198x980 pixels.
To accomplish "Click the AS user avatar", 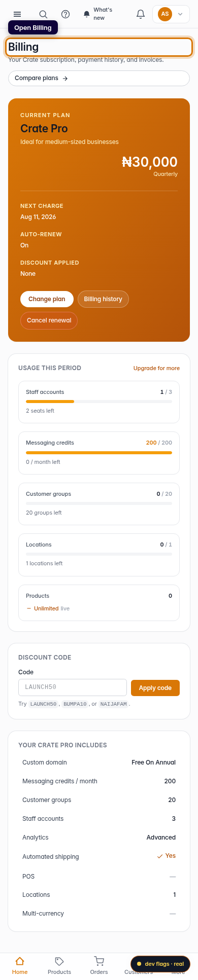I will point(164,14).
